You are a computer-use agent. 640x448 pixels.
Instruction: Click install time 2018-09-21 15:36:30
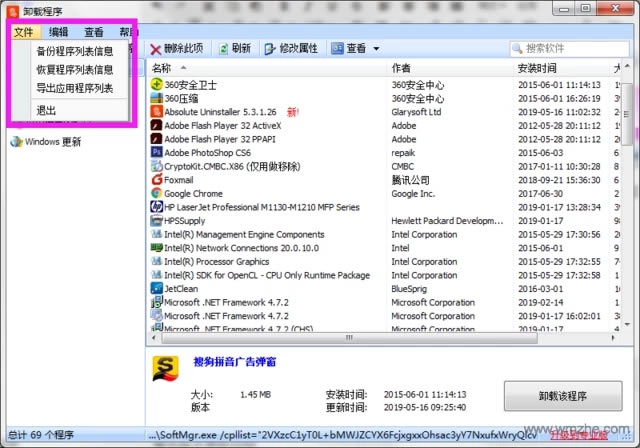(559, 180)
